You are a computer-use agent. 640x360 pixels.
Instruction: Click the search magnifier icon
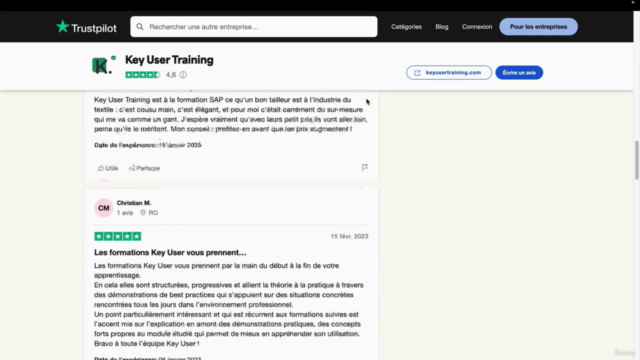[140, 27]
